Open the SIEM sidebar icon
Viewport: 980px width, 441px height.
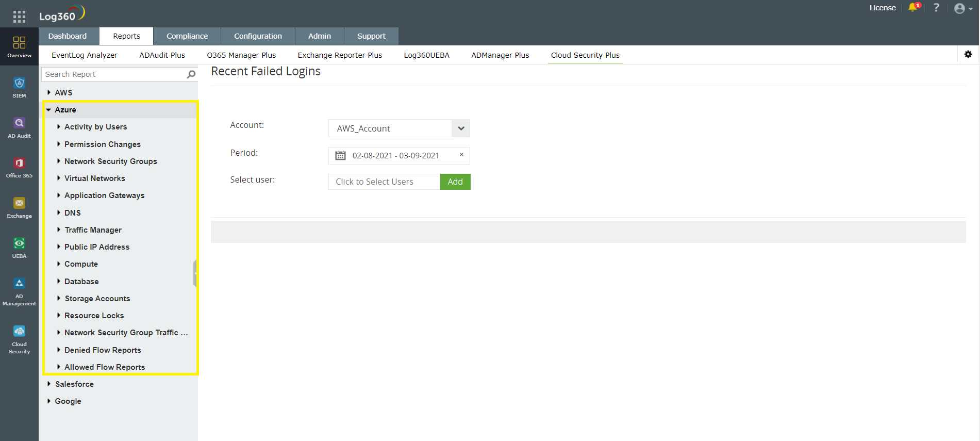click(x=19, y=87)
